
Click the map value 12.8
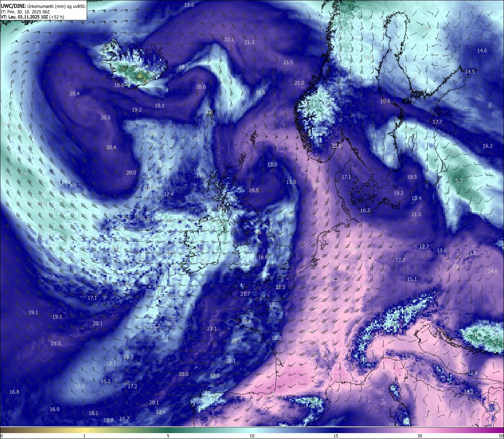tap(108, 420)
